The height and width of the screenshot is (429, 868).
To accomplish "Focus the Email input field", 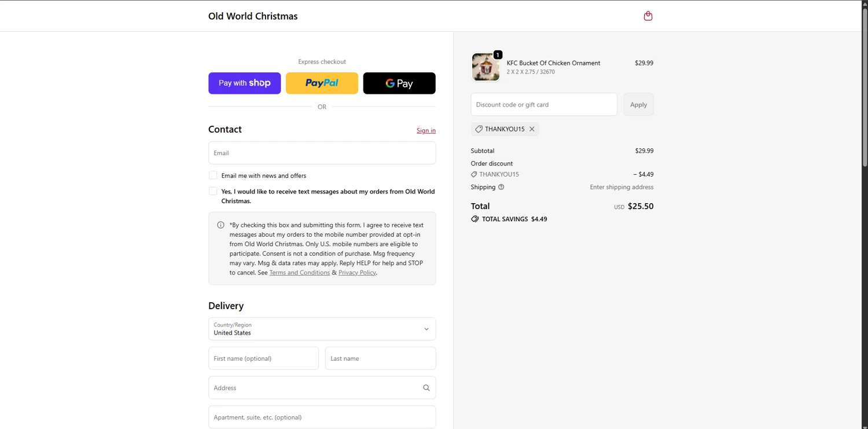I will pyautogui.click(x=322, y=153).
